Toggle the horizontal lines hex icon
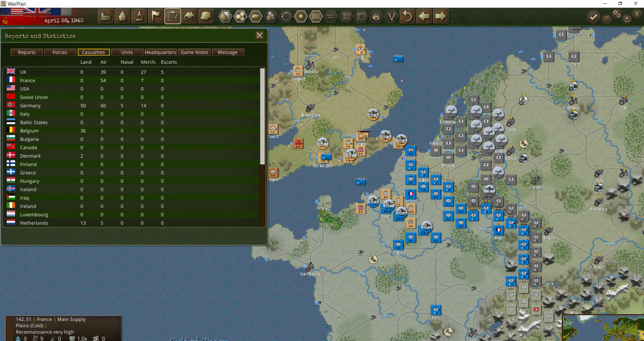Screen dimensions: 644x341 (x=331, y=16)
